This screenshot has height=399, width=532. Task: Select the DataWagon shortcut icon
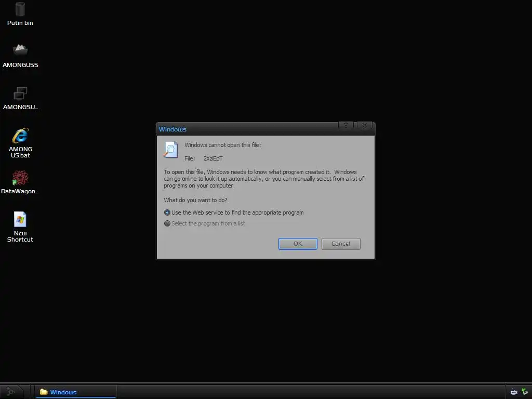tap(20, 182)
